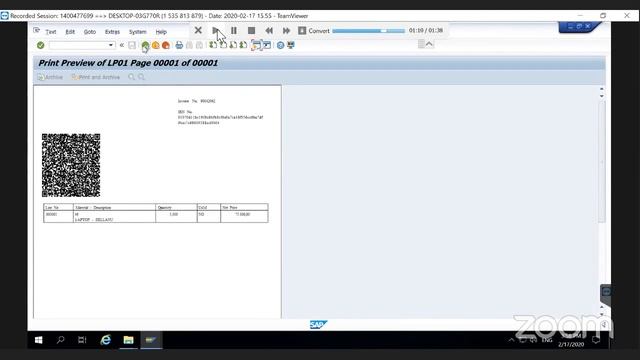Click the QR code on the invoice preview
640x360 pixels.
click(71, 165)
